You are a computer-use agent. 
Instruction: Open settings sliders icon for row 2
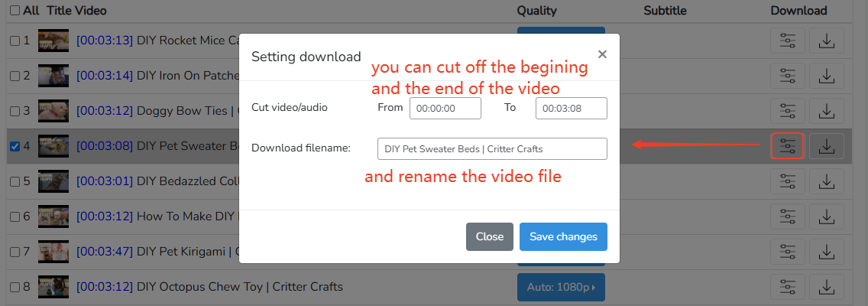click(787, 76)
